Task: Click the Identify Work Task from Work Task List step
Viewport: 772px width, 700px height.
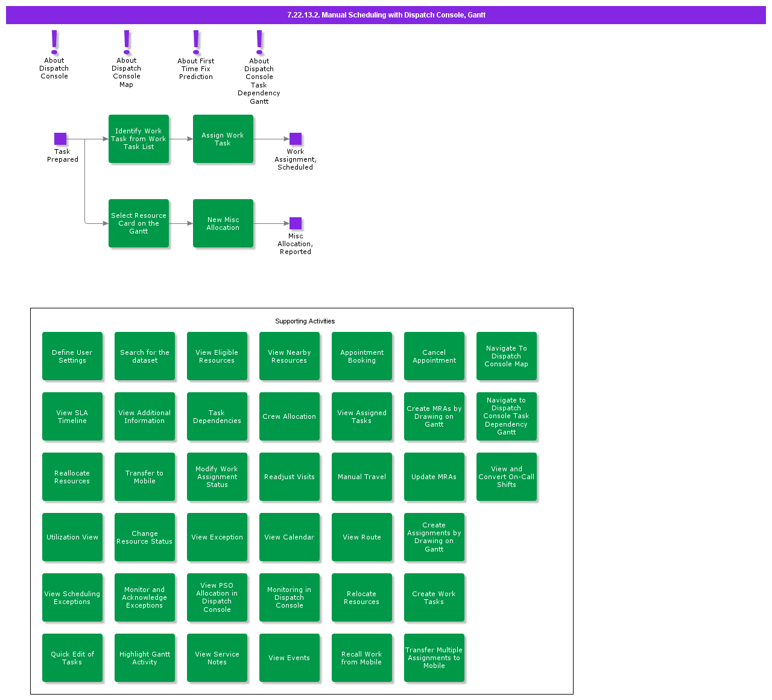Action: coord(139,139)
